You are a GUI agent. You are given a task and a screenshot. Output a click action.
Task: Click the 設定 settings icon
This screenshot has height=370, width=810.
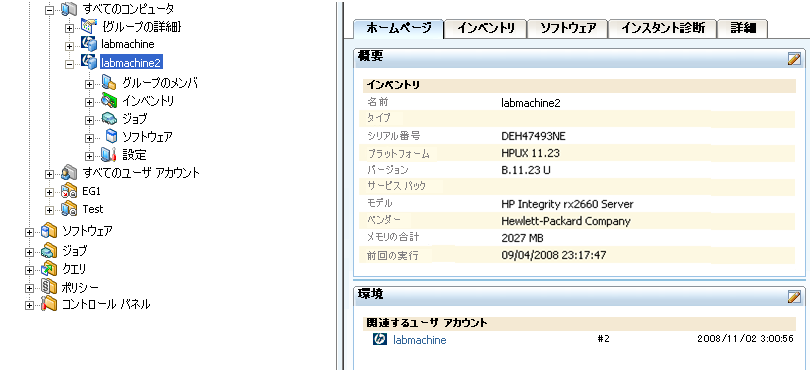tap(109, 154)
